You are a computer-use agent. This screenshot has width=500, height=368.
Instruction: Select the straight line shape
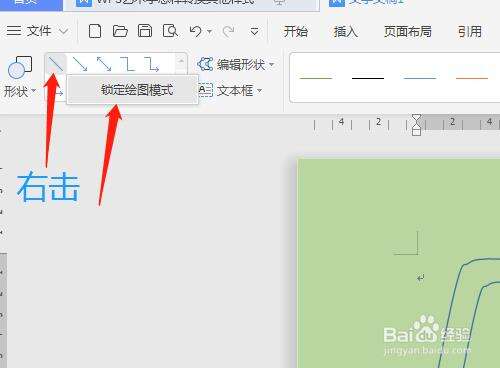(55, 64)
